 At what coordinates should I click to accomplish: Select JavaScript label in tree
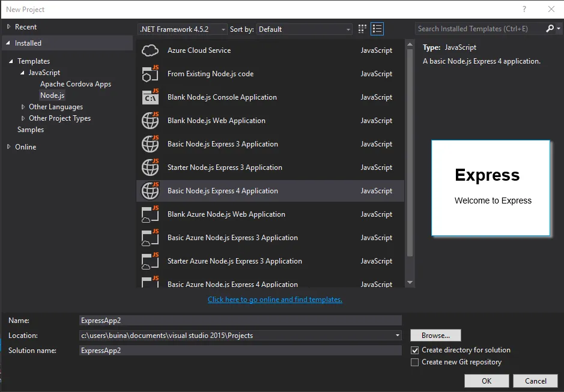pyautogui.click(x=44, y=73)
